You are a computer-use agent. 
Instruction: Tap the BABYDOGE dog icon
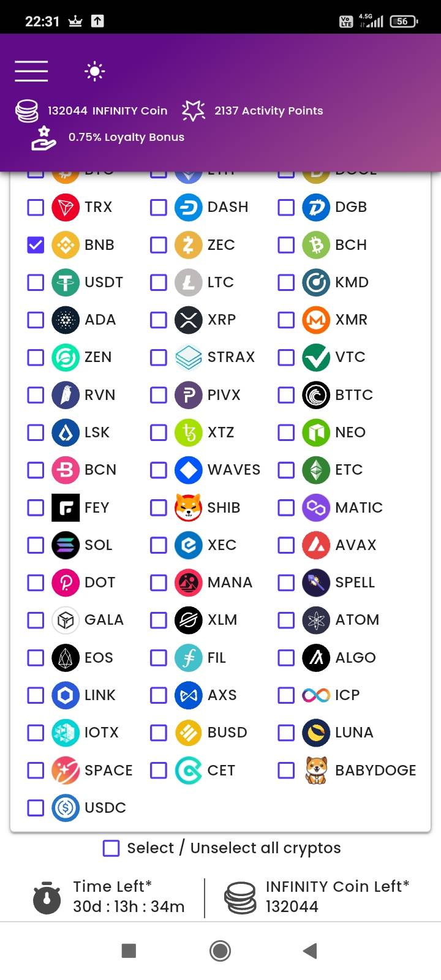tap(316, 770)
